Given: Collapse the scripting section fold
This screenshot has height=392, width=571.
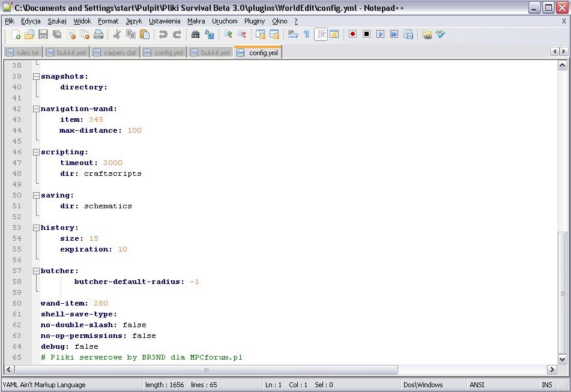Looking at the screenshot, I should tap(36, 152).
